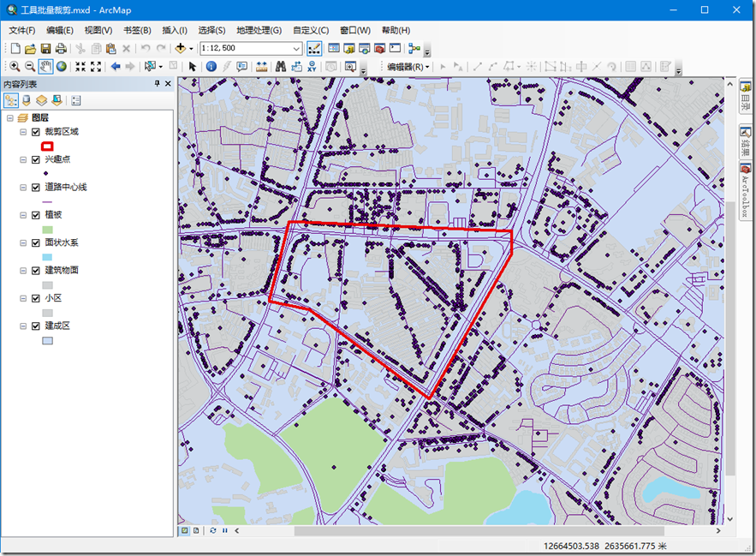Launch ModelBuilder window

pos(414,48)
